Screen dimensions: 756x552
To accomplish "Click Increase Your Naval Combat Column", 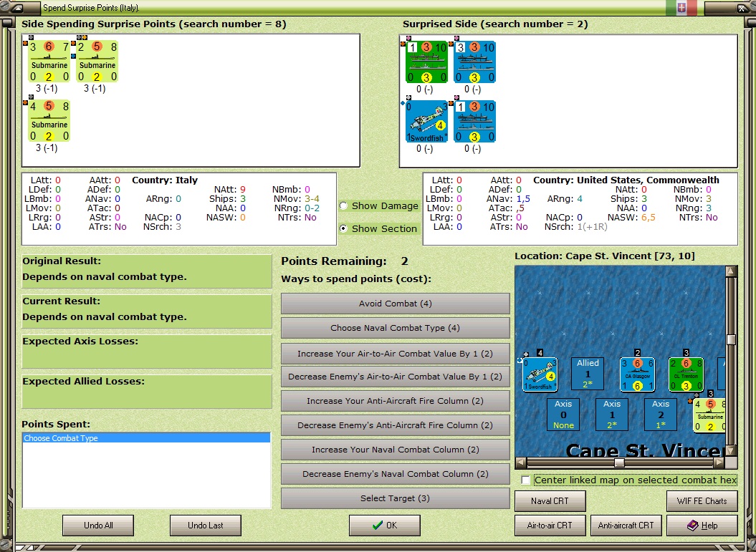I will tap(396, 450).
